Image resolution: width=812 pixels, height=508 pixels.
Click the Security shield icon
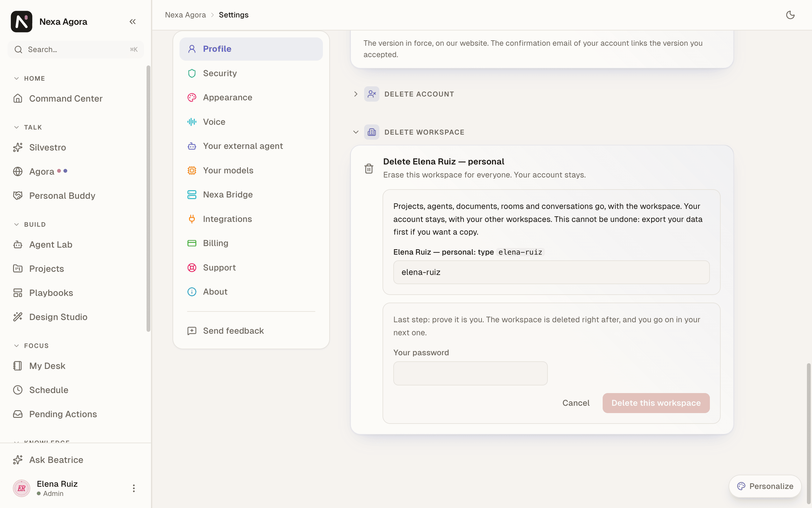pyautogui.click(x=192, y=73)
